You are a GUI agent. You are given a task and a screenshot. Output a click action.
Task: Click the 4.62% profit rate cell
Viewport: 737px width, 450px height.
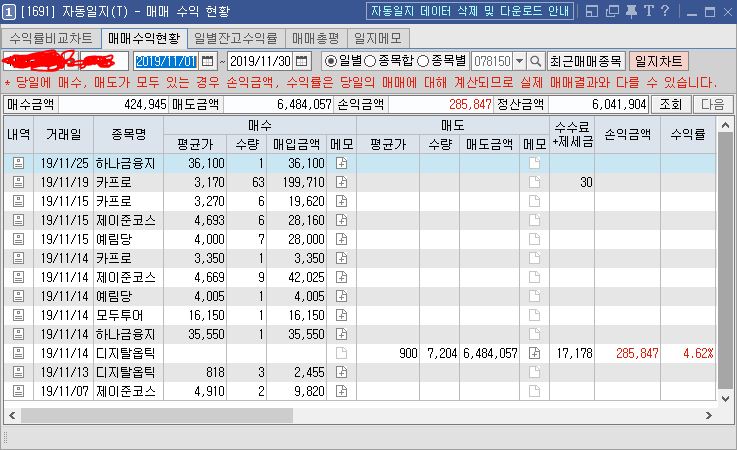tap(688, 353)
